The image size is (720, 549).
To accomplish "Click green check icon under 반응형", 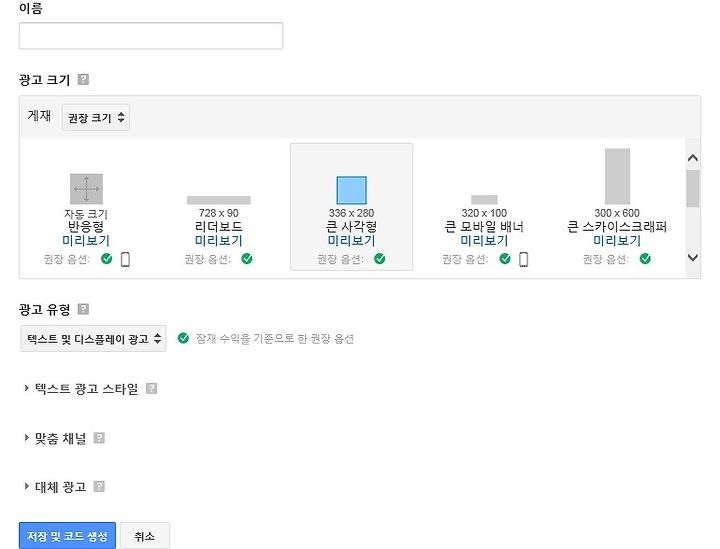I will tap(107, 259).
